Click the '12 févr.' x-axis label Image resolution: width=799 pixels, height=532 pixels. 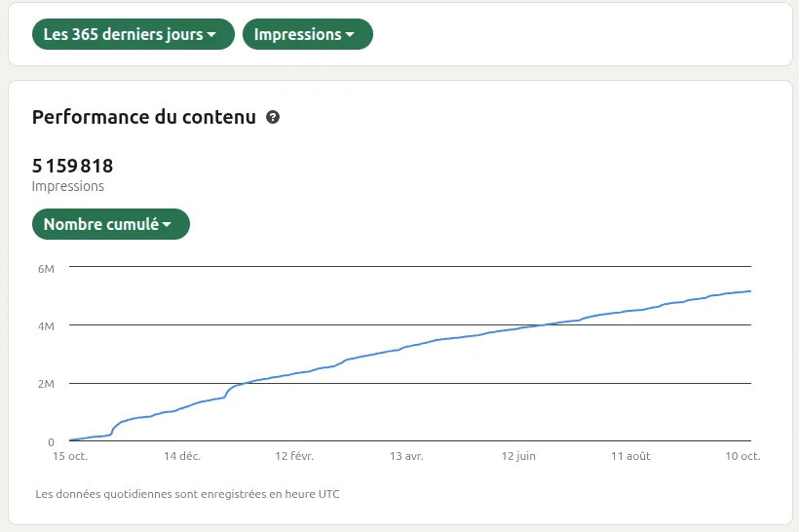pyautogui.click(x=294, y=456)
